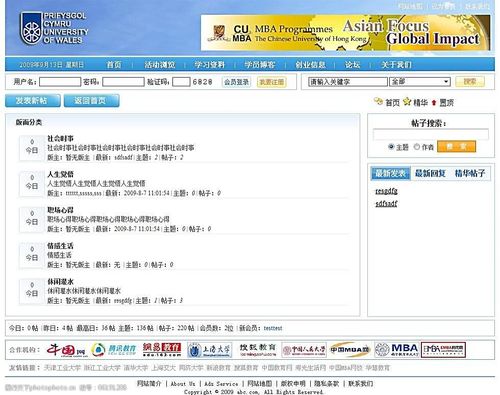Image resolution: width=500 pixels, height=395 pixels.
Task: Click the 我要注册 button
Action: [271, 82]
